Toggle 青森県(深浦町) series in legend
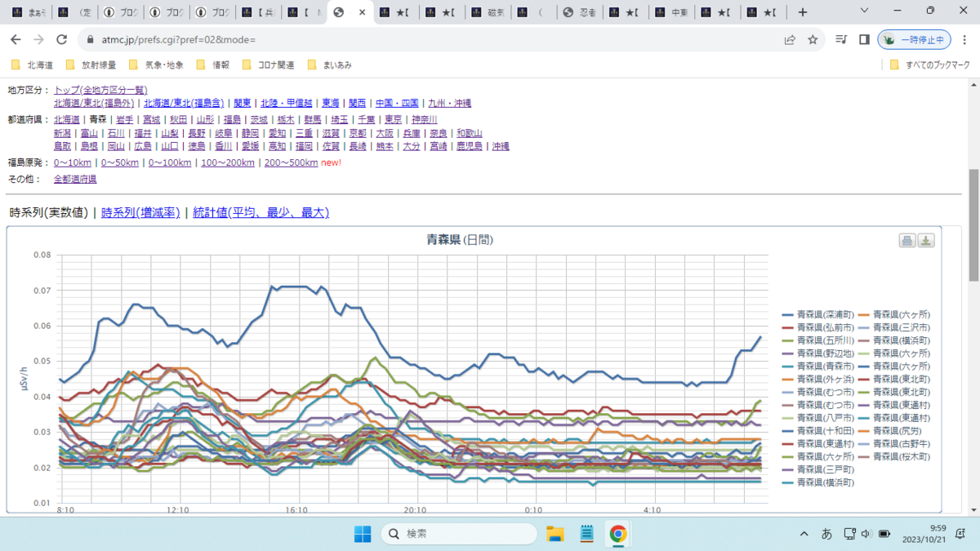Screen dimensions: 980x551 [818, 314]
